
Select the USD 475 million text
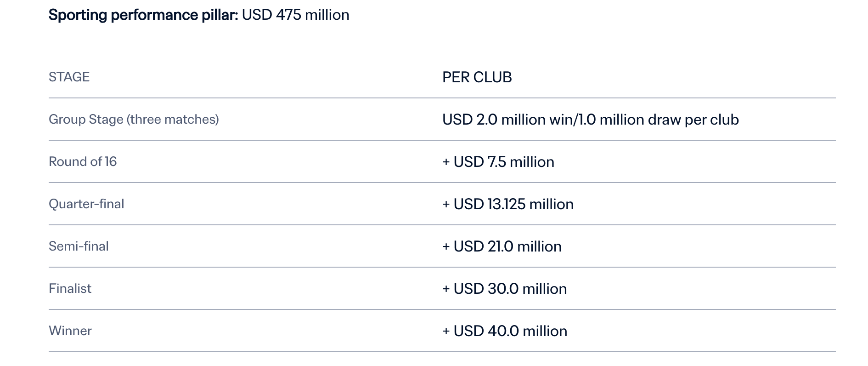point(296,15)
